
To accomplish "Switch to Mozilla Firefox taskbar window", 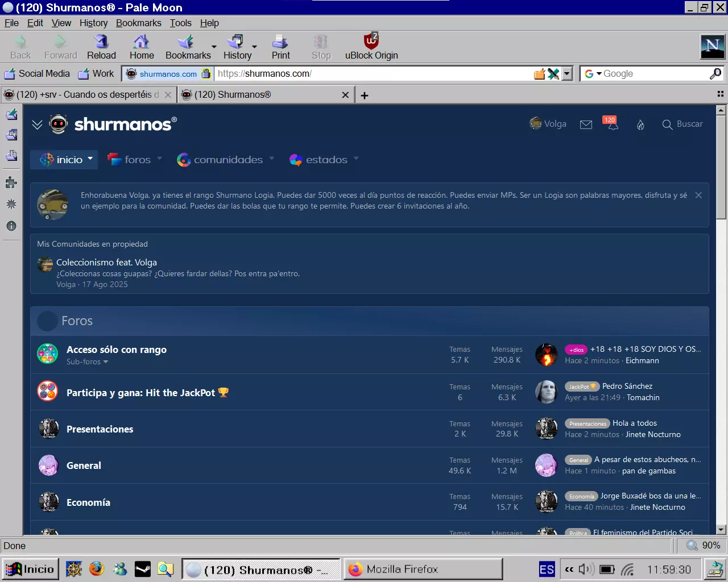I will (423, 569).
